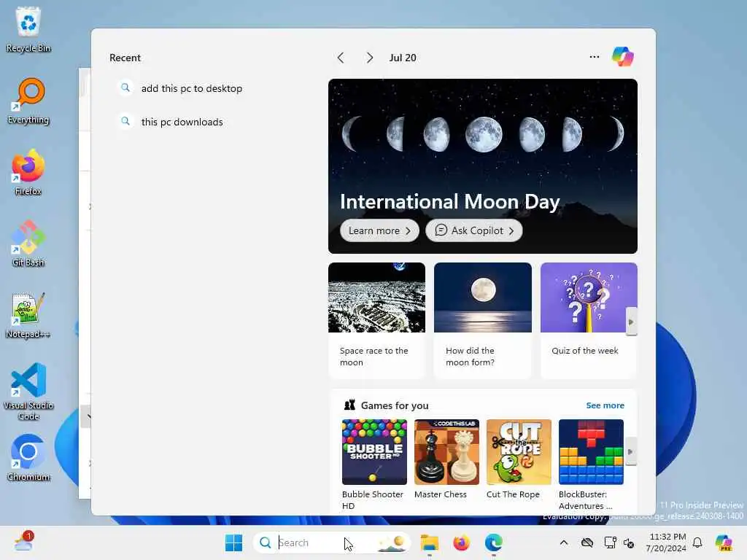Launch Microsoft Edge from taskbar
Viewport: 747px width, 560px height.
click(x=494, y=542)
